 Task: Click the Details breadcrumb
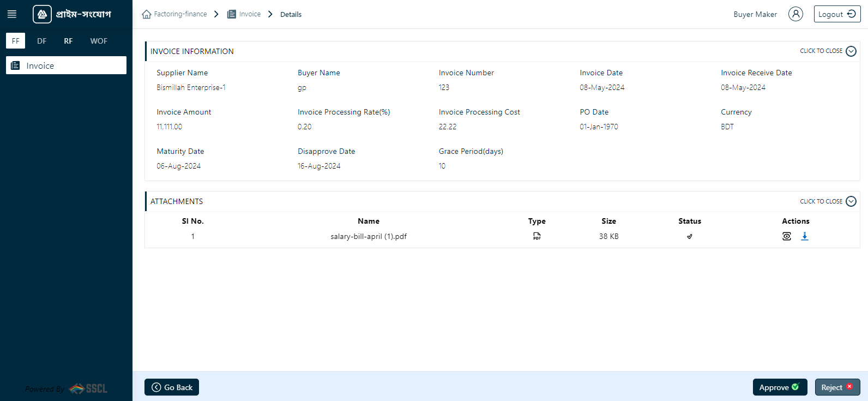pos(291,15)
